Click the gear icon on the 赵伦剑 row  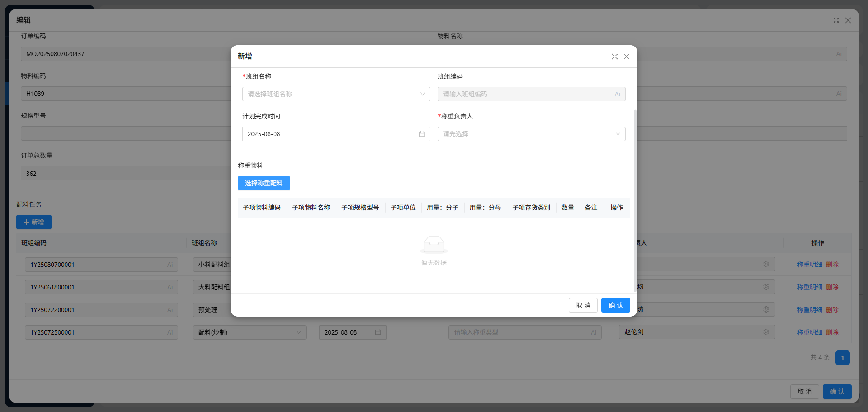766,332
